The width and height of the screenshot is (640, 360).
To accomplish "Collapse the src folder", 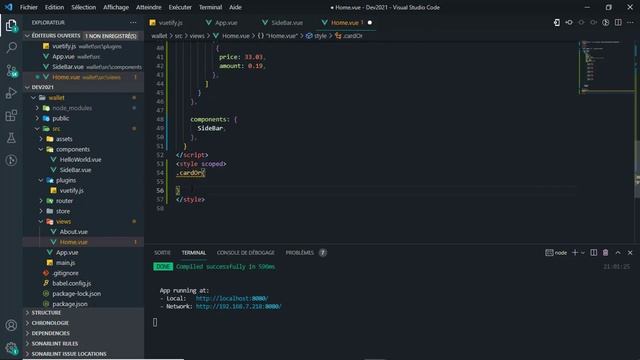I will [x=37, y=129].
